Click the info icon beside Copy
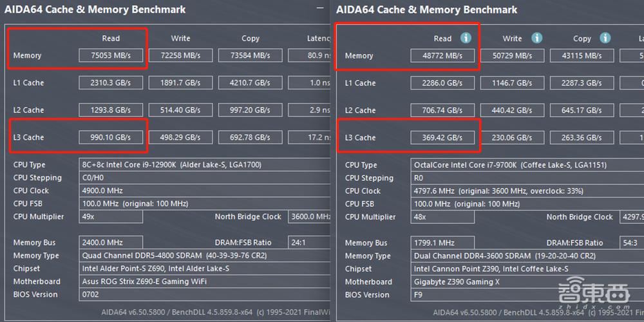 605,38
